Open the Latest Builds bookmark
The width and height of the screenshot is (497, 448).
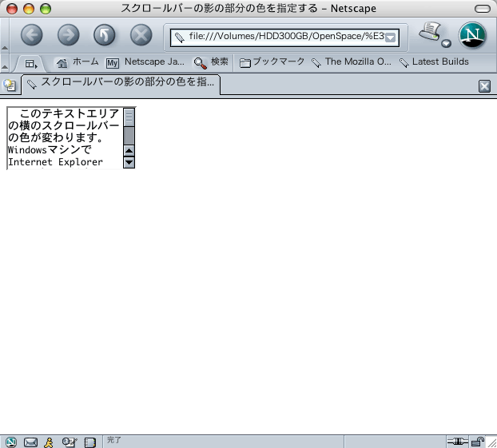[434, 62]
